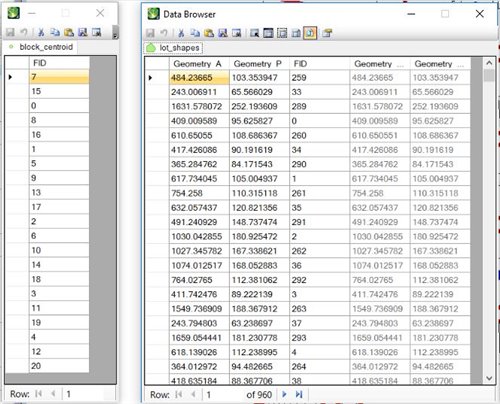Click scrollbar down arrow in Data Browser table
Screen dimensions: 500x404
489,378
